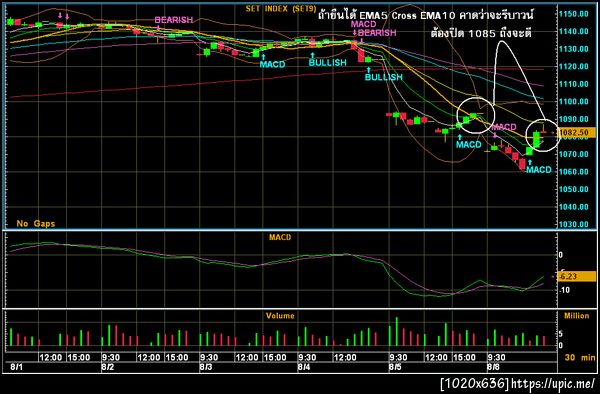Click the later, lower BULLISH label on 8/4
Image resolution: width=600 pixels, height=394 pixels.
pyautogui.click(x=384, y=77)
